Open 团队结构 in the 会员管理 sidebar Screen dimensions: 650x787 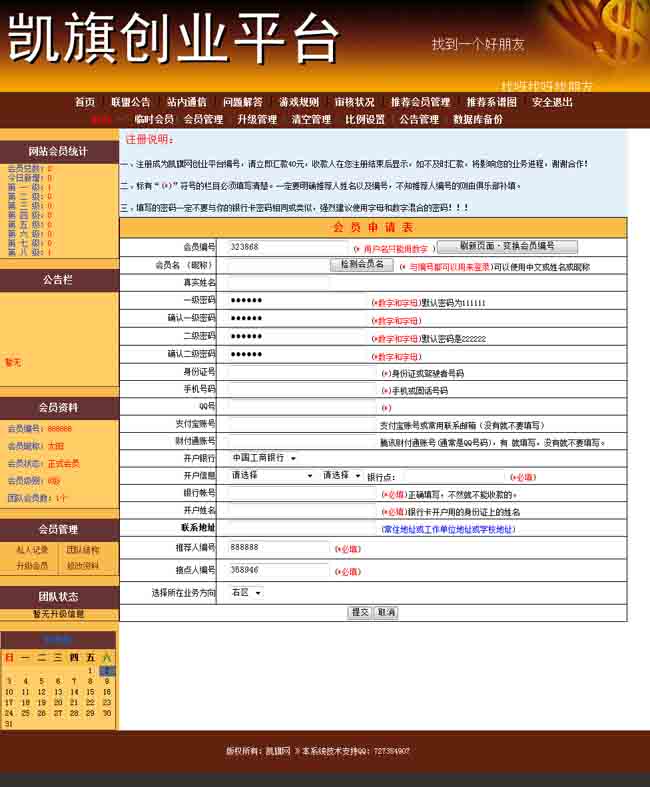[83, 550]
